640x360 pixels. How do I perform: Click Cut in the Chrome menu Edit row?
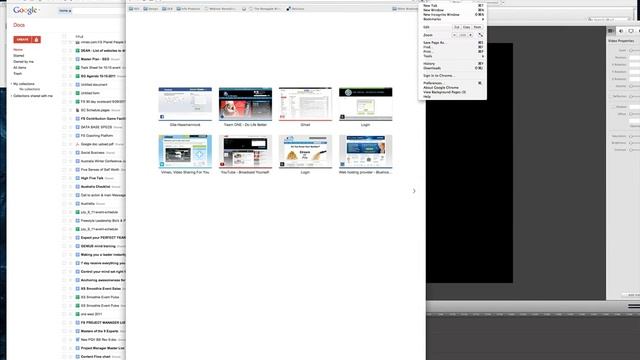[457, 27]
